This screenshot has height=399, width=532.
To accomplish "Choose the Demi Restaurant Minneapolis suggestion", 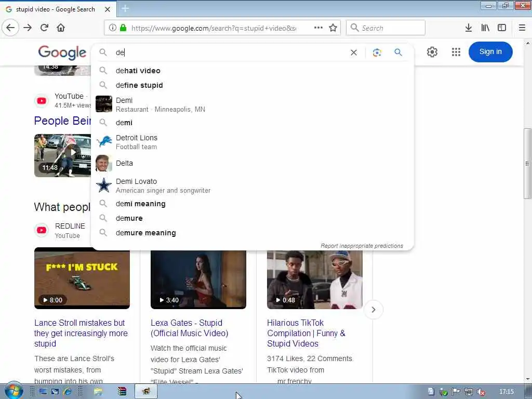I will point(252,104).
